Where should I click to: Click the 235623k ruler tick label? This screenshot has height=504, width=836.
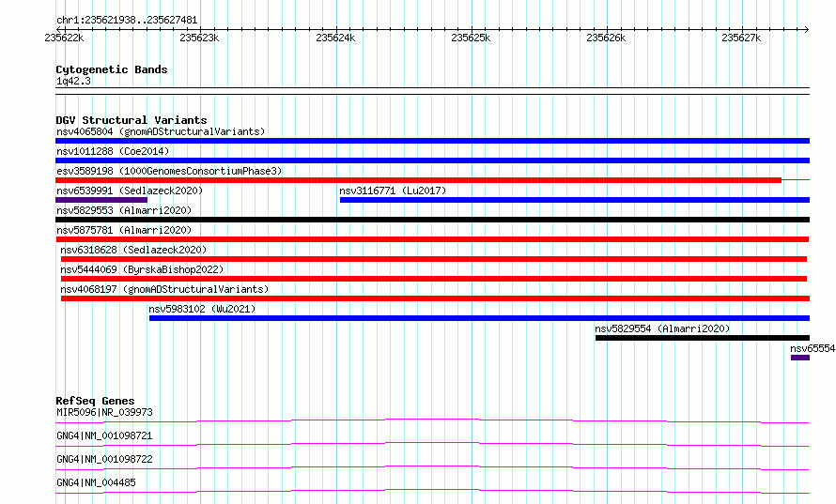point(199,38)
